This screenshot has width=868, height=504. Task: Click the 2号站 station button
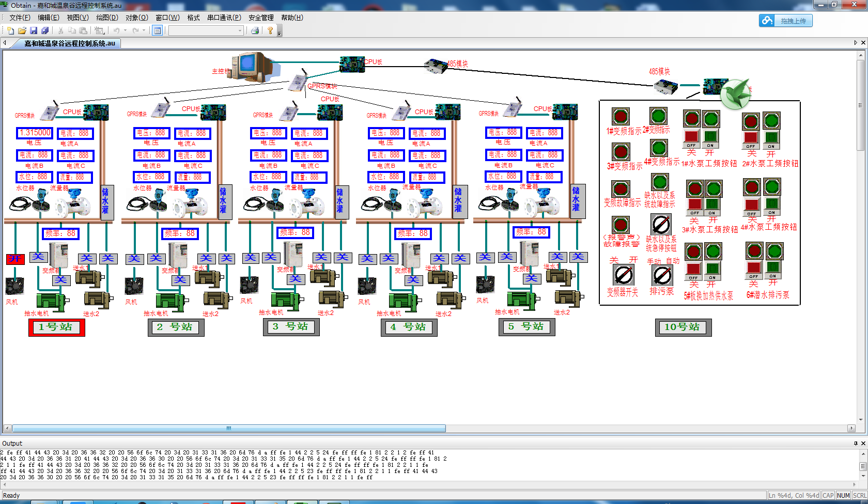click(x=176, y=327)
